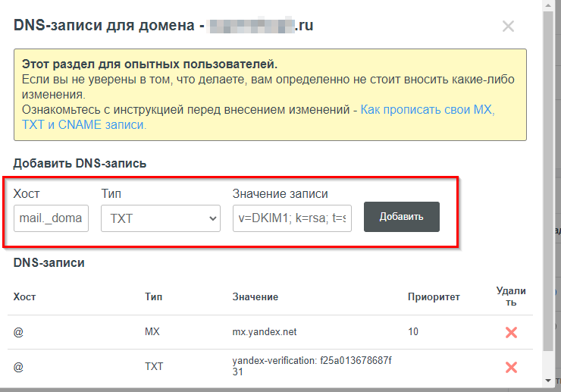Click the Тип column header in the table
The image size is (561, 392).
point(153,297)
